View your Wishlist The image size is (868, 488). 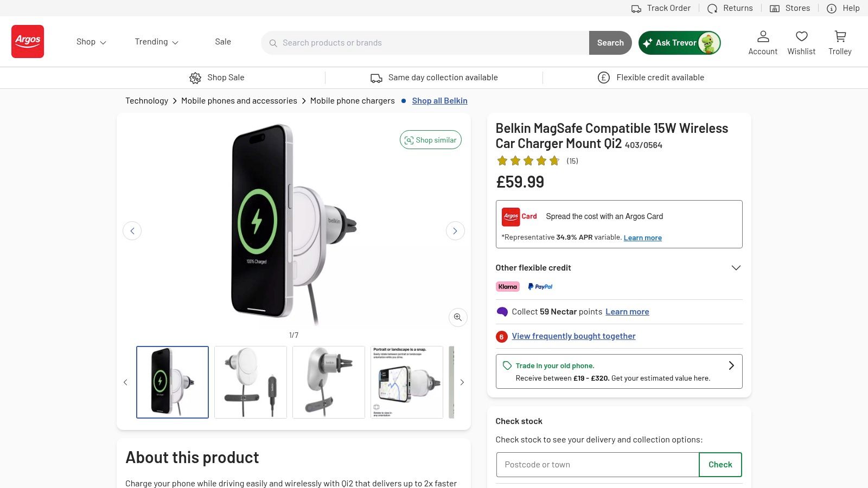(x=801, y=41)
